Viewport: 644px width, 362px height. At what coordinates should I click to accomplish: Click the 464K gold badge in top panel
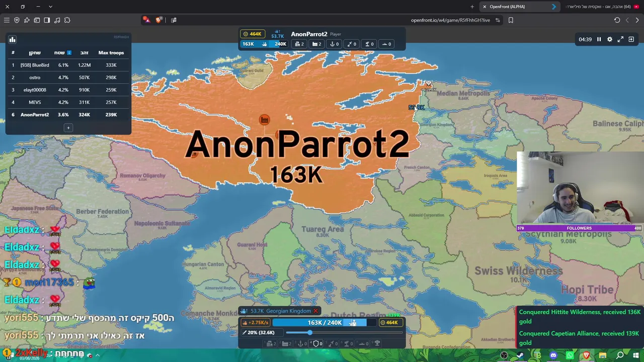252,34
